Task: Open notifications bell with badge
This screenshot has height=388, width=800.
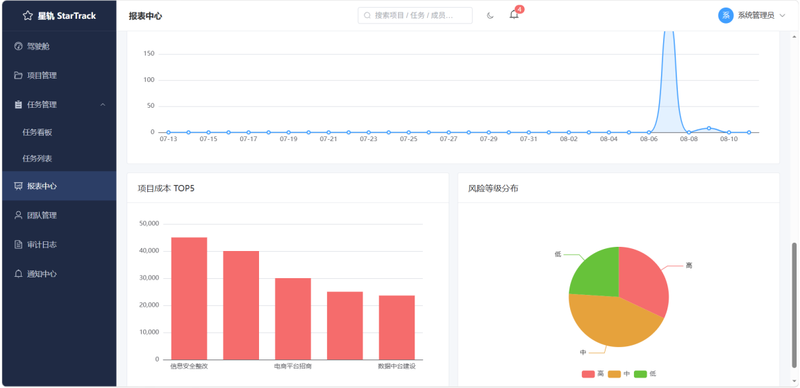Action: [514, 15]
